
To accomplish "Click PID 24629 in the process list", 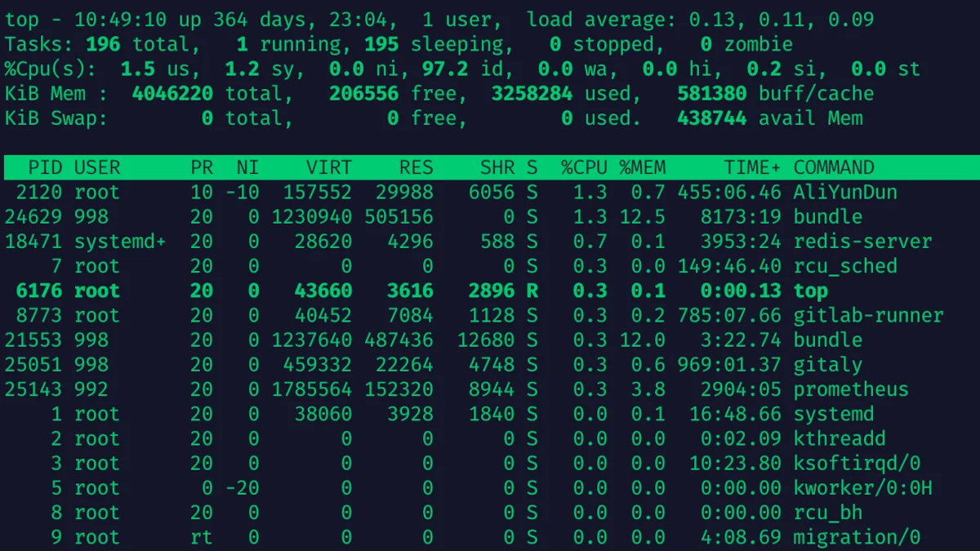I will [x=33, y=217].
